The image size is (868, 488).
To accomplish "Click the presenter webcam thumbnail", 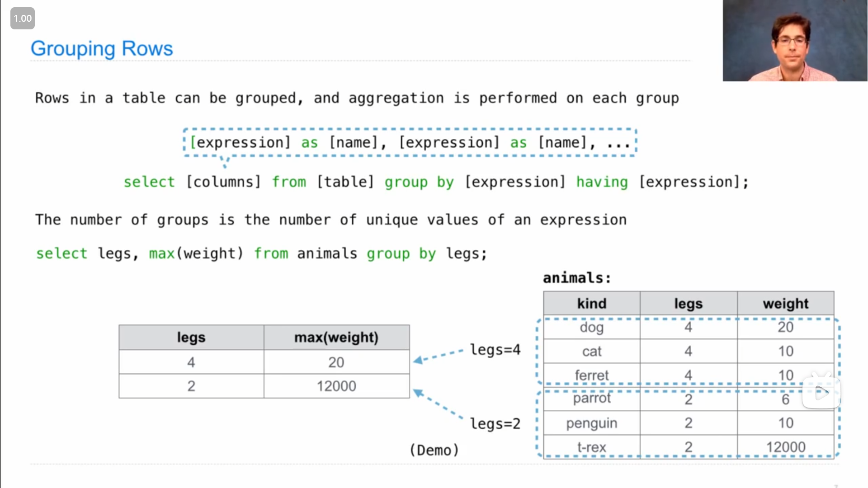I will coord(794,41).
